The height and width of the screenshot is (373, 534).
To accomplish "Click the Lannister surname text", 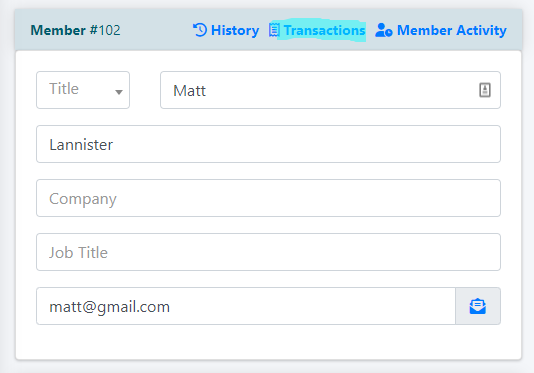I will (x=81, y=145).
